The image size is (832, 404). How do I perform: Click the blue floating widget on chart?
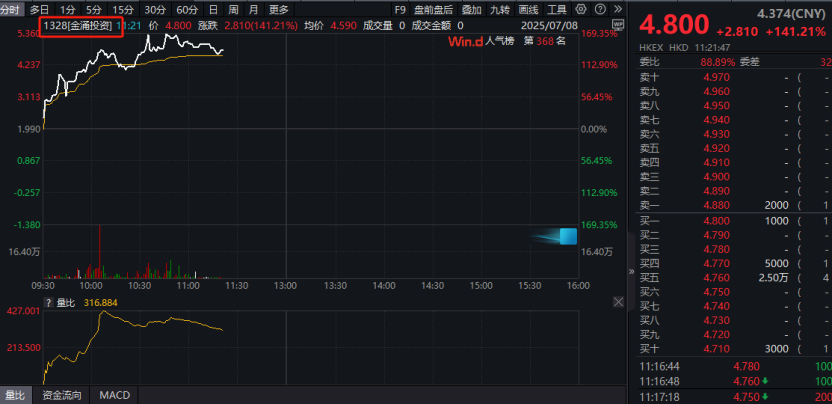click(567, 237)
